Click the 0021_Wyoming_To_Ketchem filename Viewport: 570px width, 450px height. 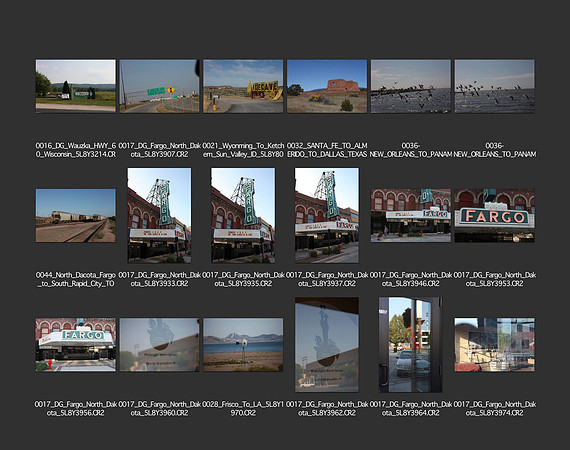coord(243,150)
